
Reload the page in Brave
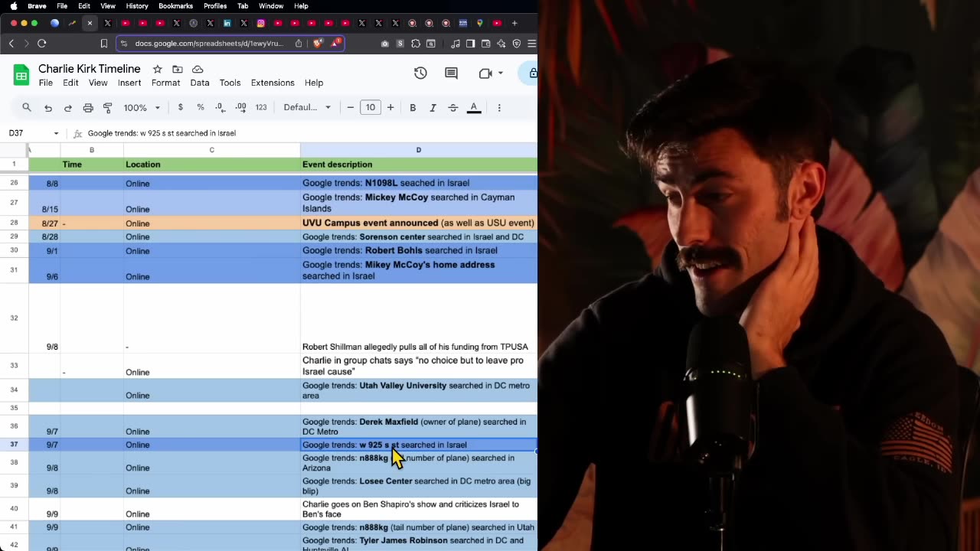(42, 44)
